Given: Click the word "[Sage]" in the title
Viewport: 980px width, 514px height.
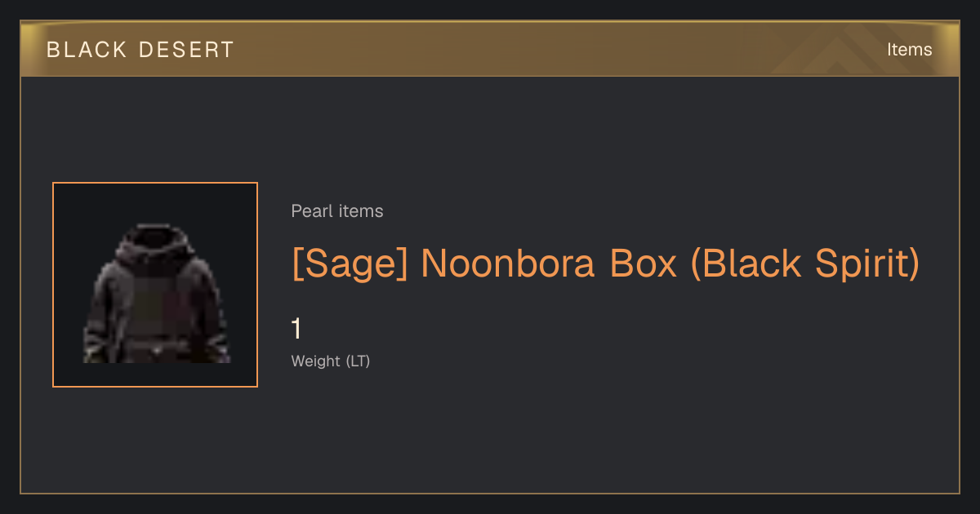Looking at the screenshot, I should tap(350, 264).
